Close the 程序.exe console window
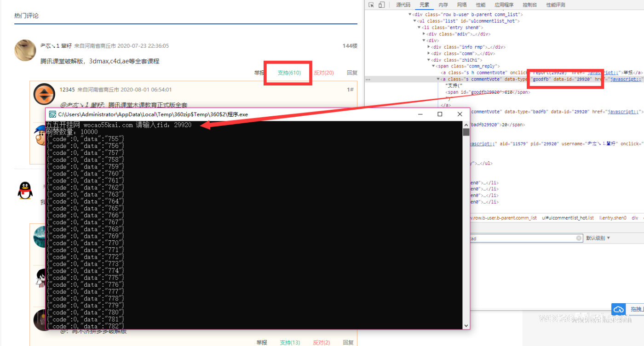Image resolution: width=644 pixels, height=346 pixels. pyautogui.click(x=460, y=114)
